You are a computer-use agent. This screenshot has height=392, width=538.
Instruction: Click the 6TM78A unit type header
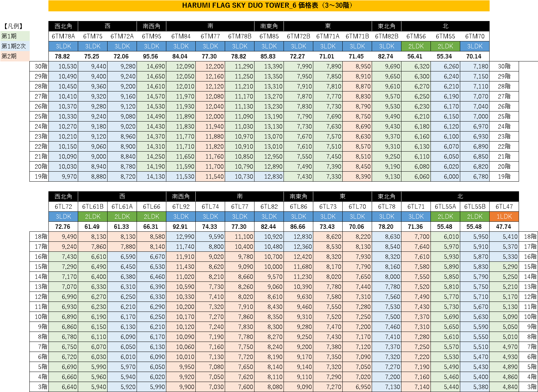pos(63,36)
